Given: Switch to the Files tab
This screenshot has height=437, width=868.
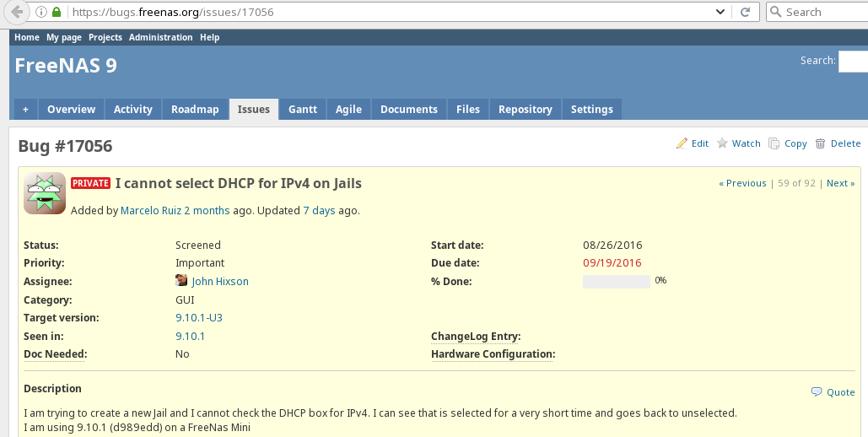Looking at the screenshot, I should [468, 109].
